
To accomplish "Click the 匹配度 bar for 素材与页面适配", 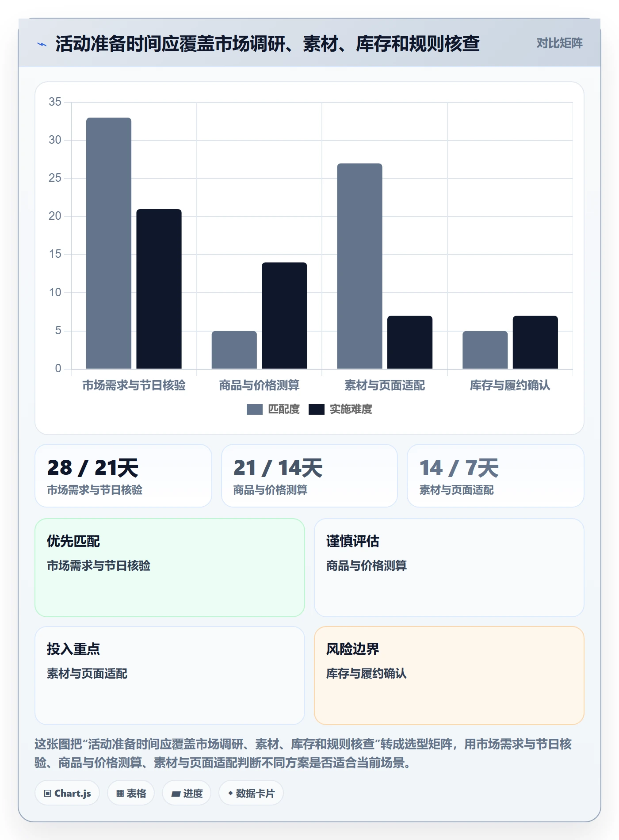I will pos(359,266).
